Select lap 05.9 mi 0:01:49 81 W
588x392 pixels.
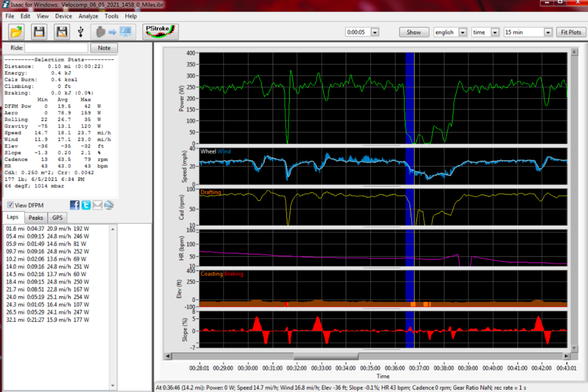click(x=46, y=243)
